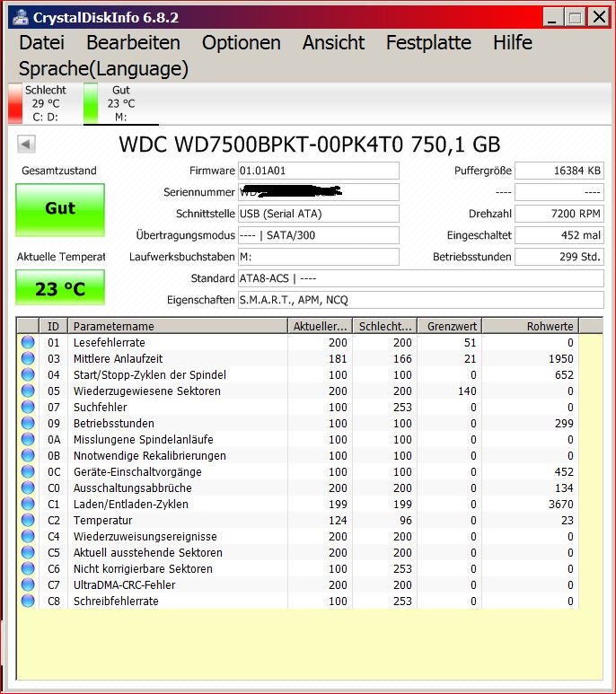This screenshot has width=616, height=694.
Task: Click status icon in Betriebsstunden attribute row
Action: click(x=28, y=423)
